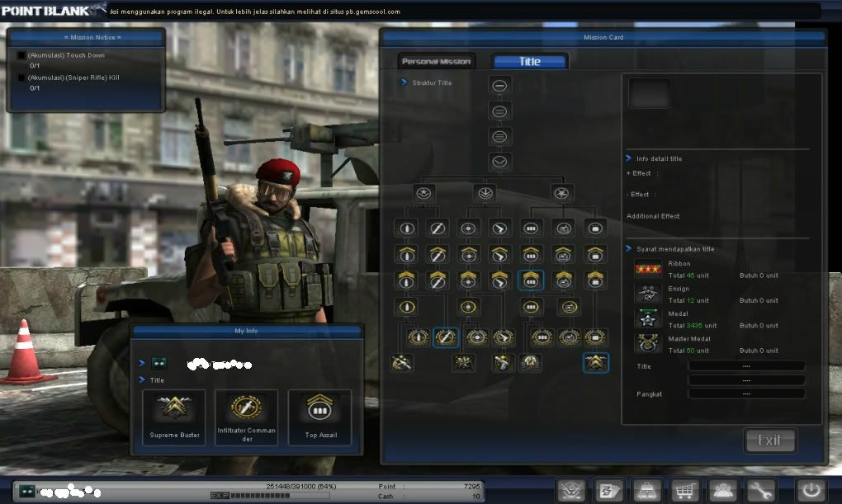
Task: Switch to the Personal Mission tab
Action: click(436, 61)
